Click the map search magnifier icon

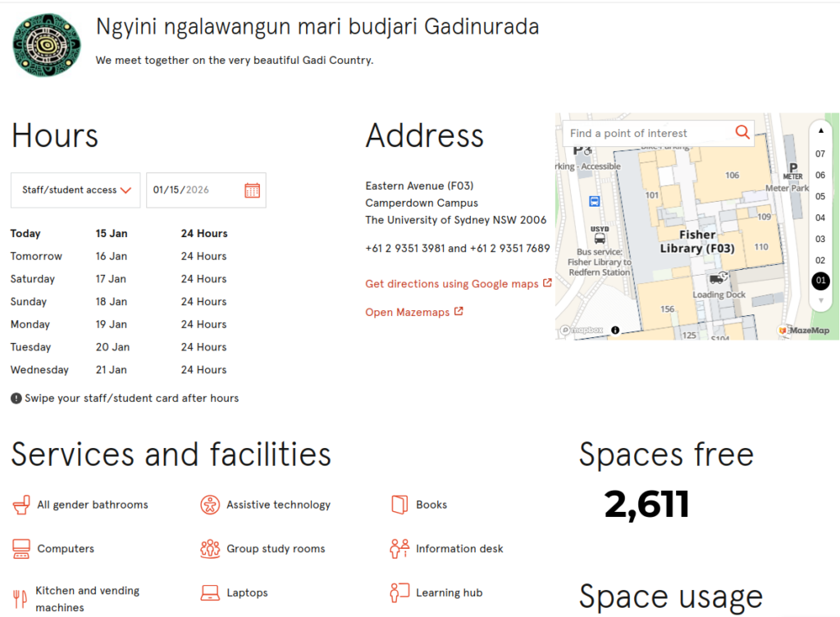pyautogui.click(x=742, y=133)
